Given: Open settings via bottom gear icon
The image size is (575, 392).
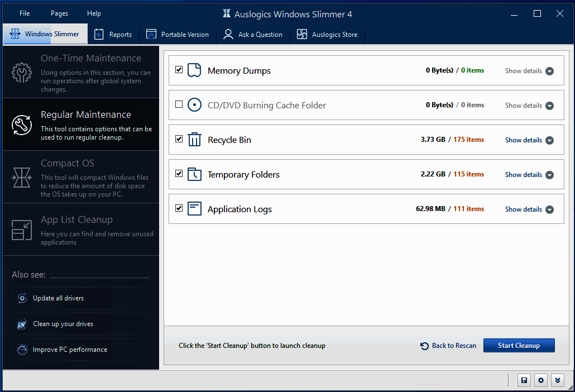Looking at the screenshot, I should [540, 380].
